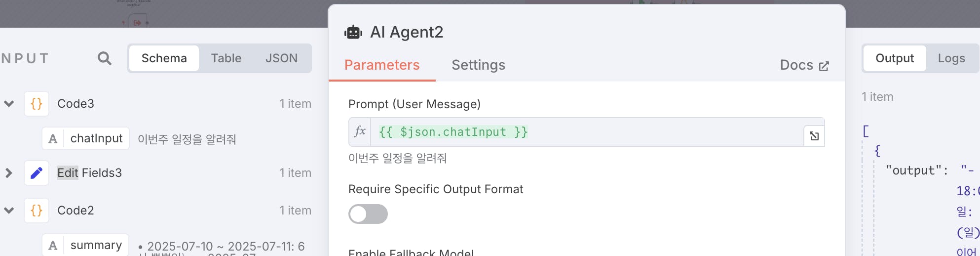
Task: Click the Edit Fields3 pencil icon
Action: pos(37,173)
